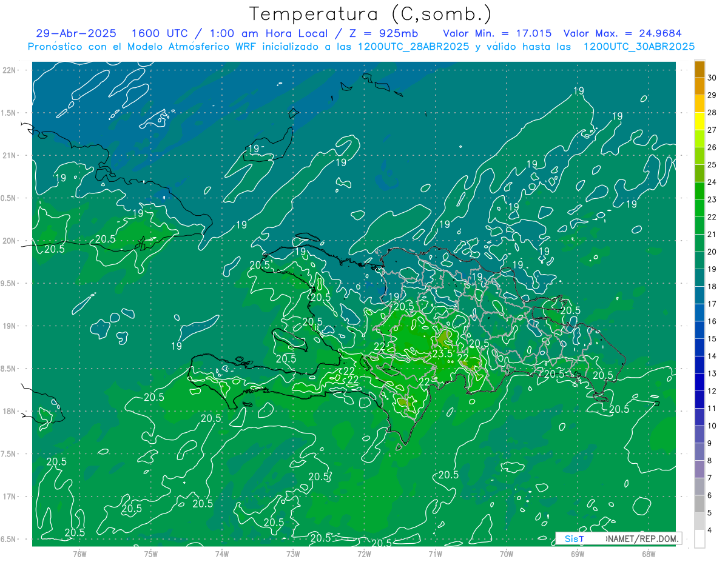Click the '68W' longitude label

click(x=649, y=554)
